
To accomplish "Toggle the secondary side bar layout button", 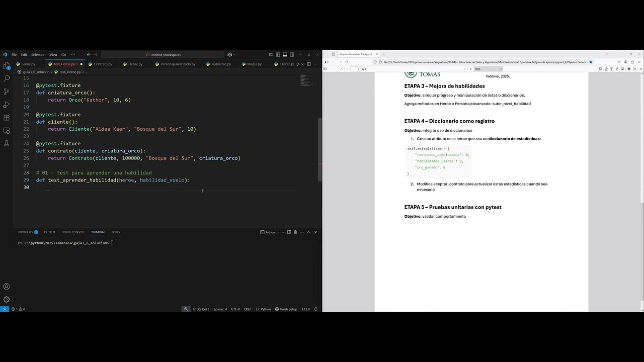I will tap(292, 55).
